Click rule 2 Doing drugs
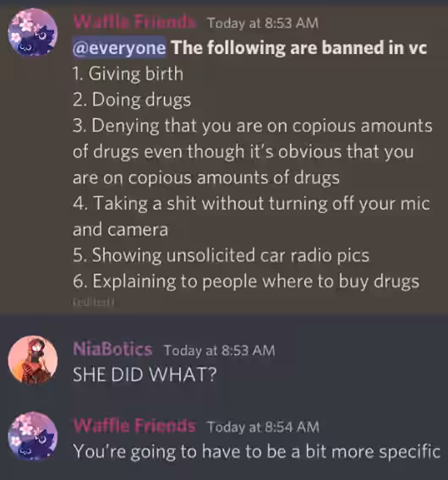Screen dimensions: 448x480 point(132,100)
